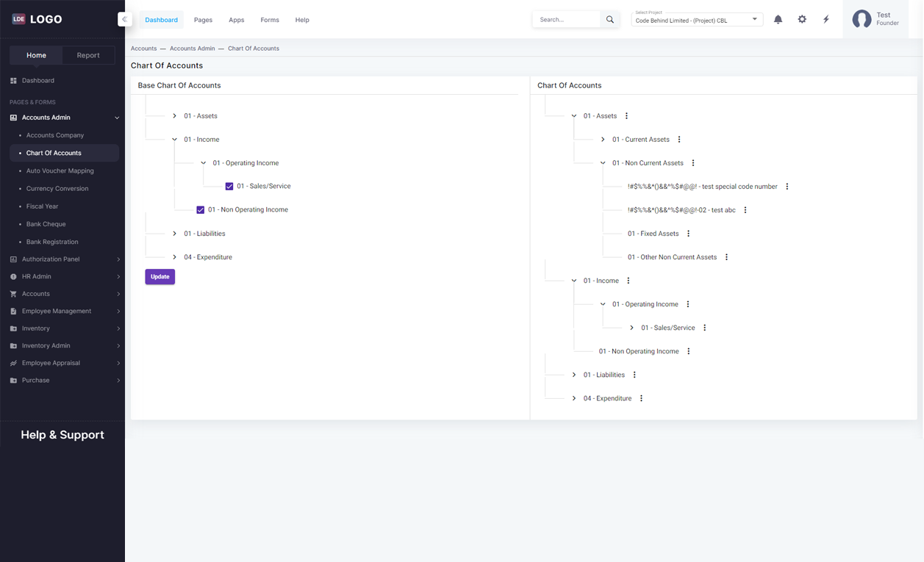
Task: Expand the HR Admin sidebar menu
Action: pos(65,276)
